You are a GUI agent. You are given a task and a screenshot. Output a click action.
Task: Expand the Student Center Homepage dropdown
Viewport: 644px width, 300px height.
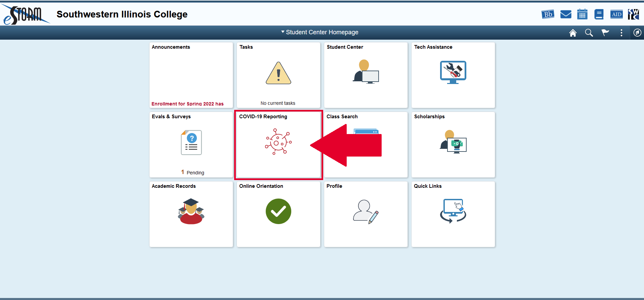point(320,32)
